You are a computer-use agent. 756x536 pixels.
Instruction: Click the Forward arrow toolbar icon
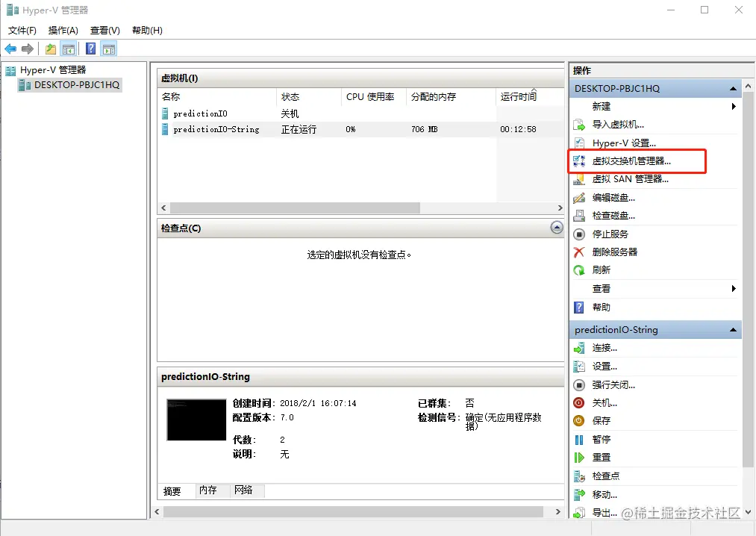click(28, 49)
